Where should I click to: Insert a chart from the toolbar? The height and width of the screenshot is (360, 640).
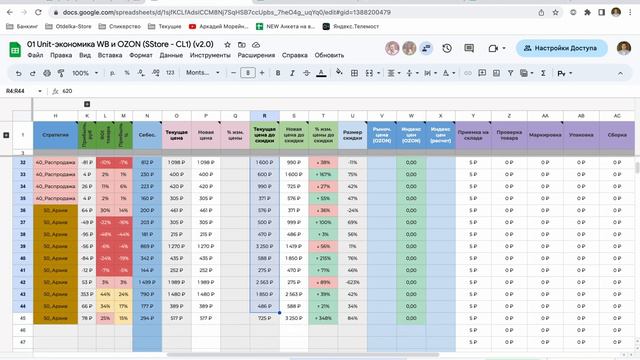tap(496, 73)
